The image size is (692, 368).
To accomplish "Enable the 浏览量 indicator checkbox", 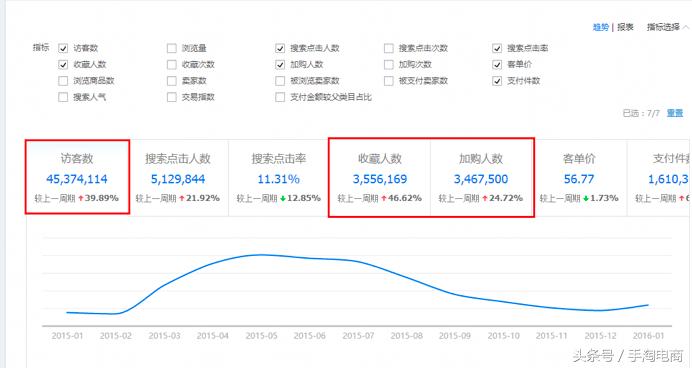I will (x=172, y=48).
